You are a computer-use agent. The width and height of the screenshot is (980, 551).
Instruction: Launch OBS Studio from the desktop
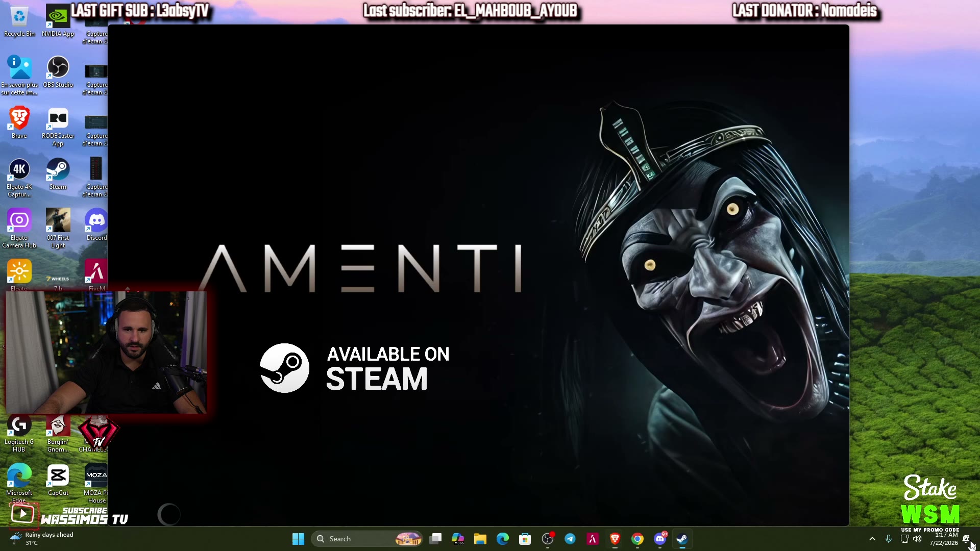58,72
